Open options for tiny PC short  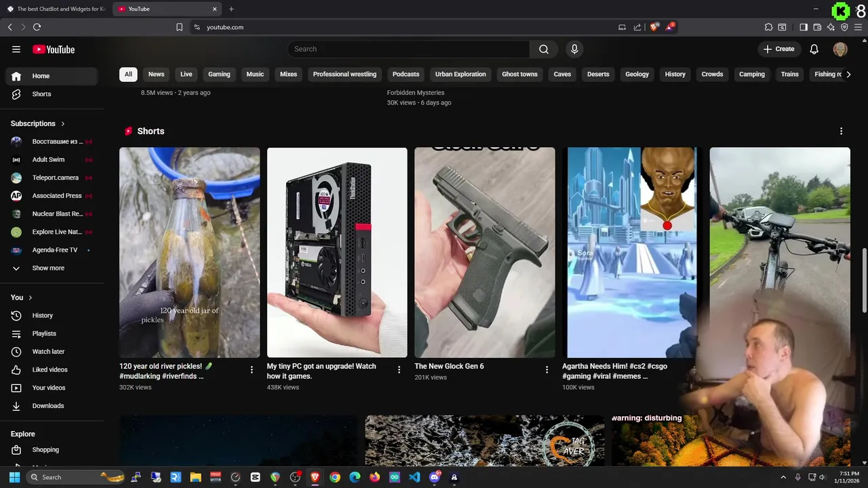tap(399, 369)
